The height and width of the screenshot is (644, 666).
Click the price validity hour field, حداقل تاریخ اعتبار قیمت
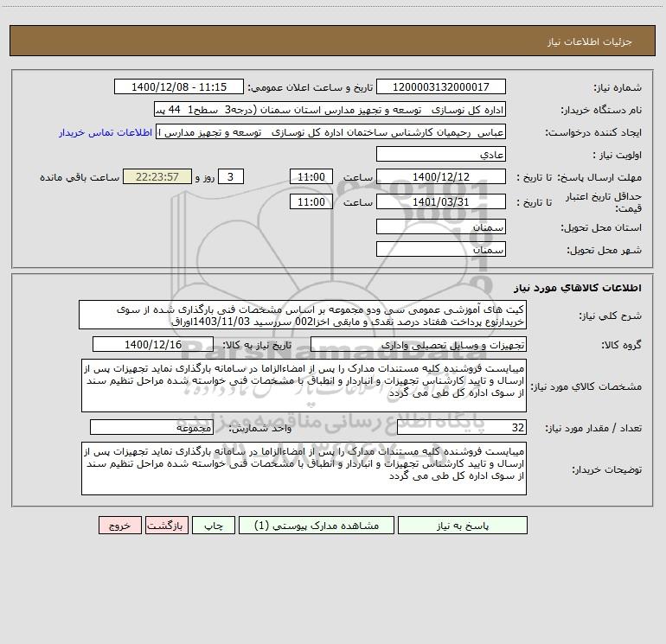(311, 201)
